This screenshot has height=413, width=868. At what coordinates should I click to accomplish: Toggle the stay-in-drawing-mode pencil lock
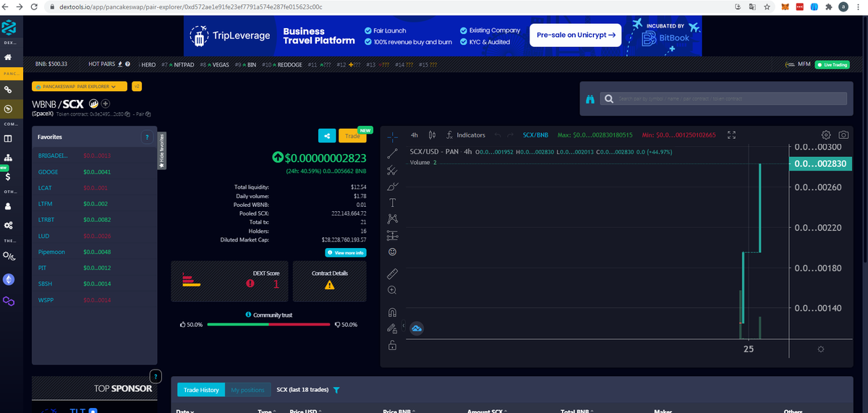(x=392, y=329)
